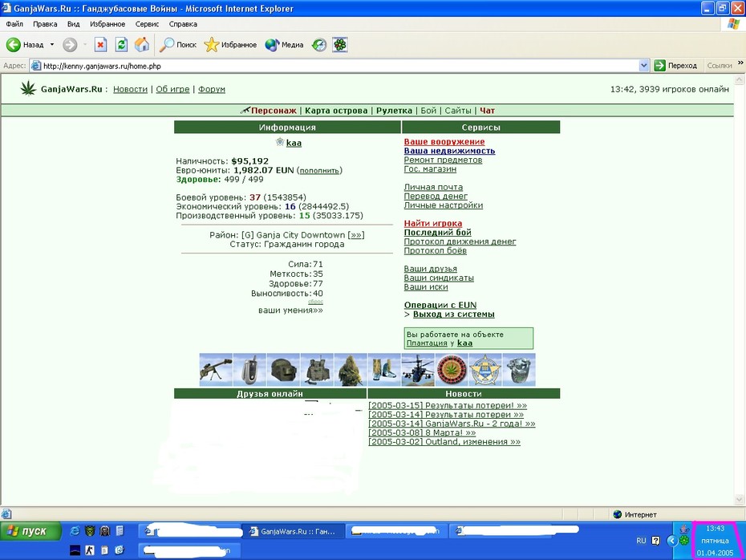Click Выход из системы link
This screenshot has width=746, height=560.
(x=454, y=314)
